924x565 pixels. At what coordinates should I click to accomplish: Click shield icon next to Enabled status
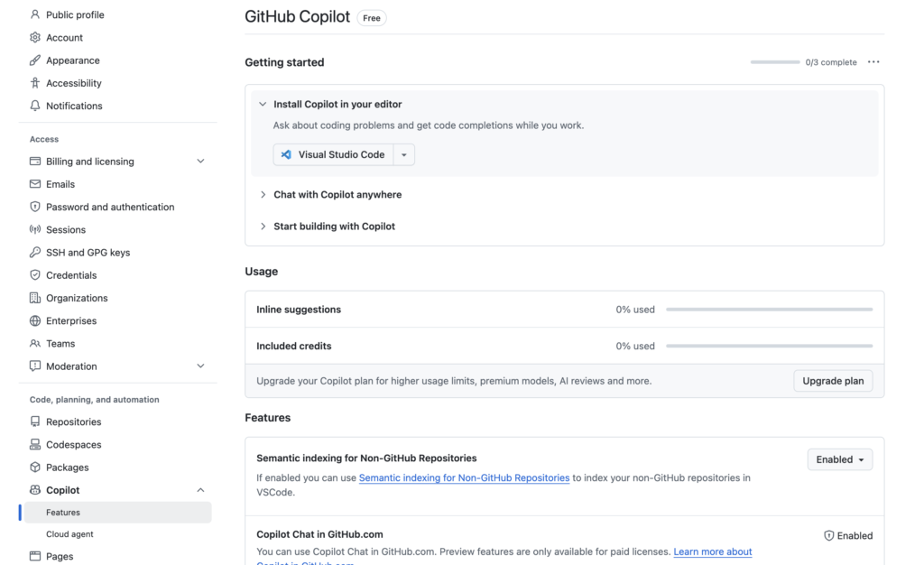(828, 535)
